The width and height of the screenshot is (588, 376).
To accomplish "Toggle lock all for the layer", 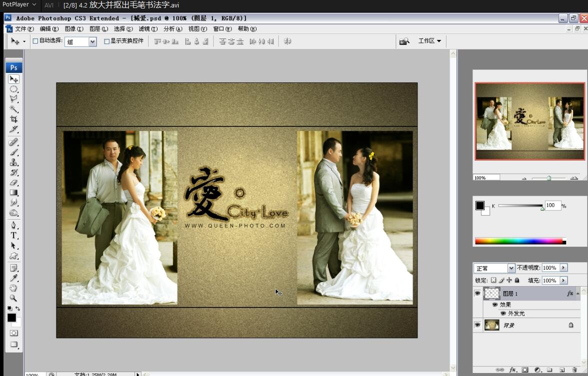I will point(517,280).
